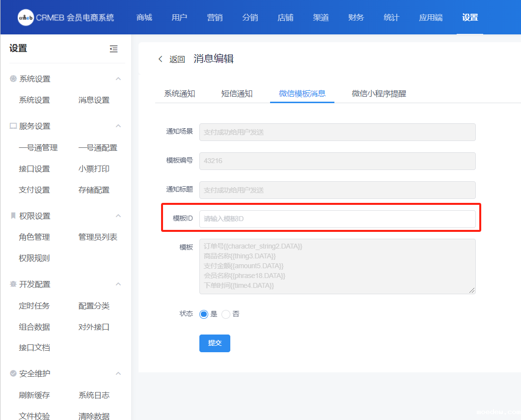521x420 pixels.
Task: Click the back arrow icon beside 返回
Action: (x=160, y=59)
